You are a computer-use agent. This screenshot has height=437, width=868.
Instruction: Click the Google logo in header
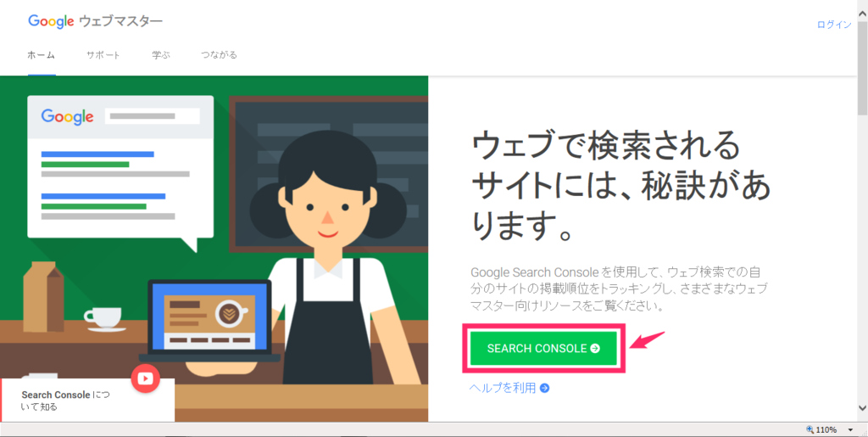point(51,22)
